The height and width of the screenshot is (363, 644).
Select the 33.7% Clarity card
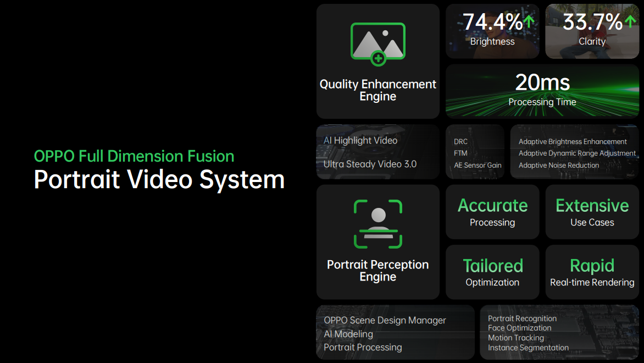592,31
